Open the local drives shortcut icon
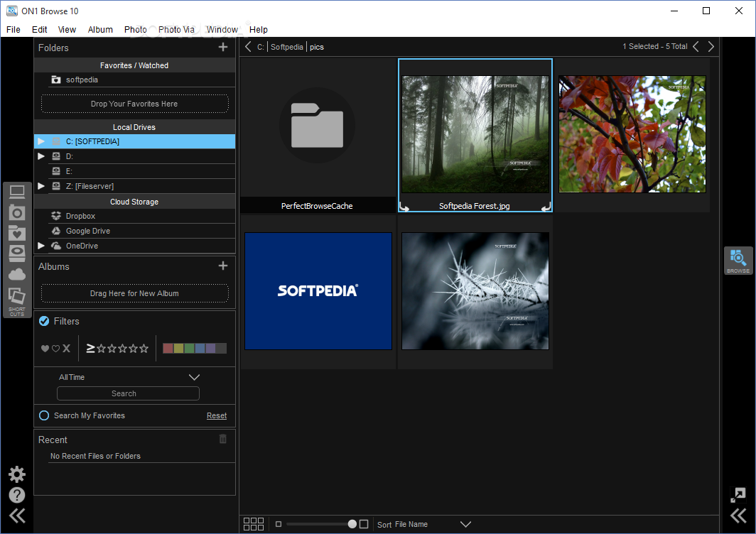This screenshot has width=756, height=534. click(x=17, y=254)
